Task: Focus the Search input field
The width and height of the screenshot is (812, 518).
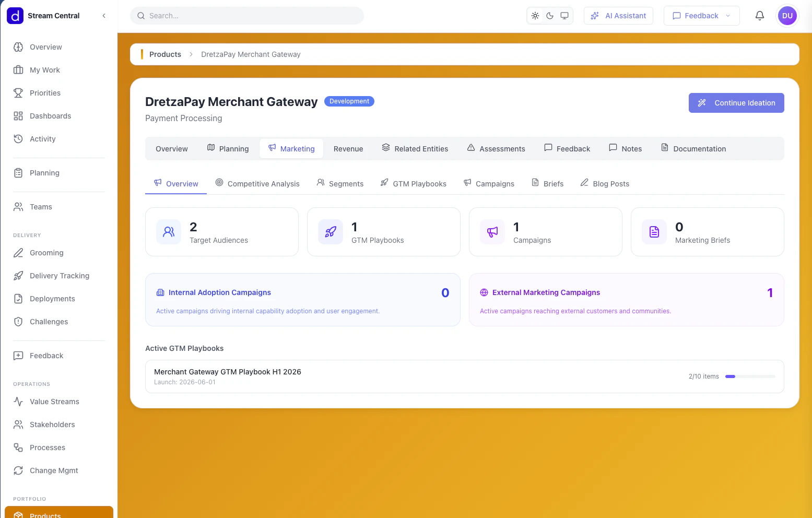Action: pyautogui.click(x=247, y=16)
